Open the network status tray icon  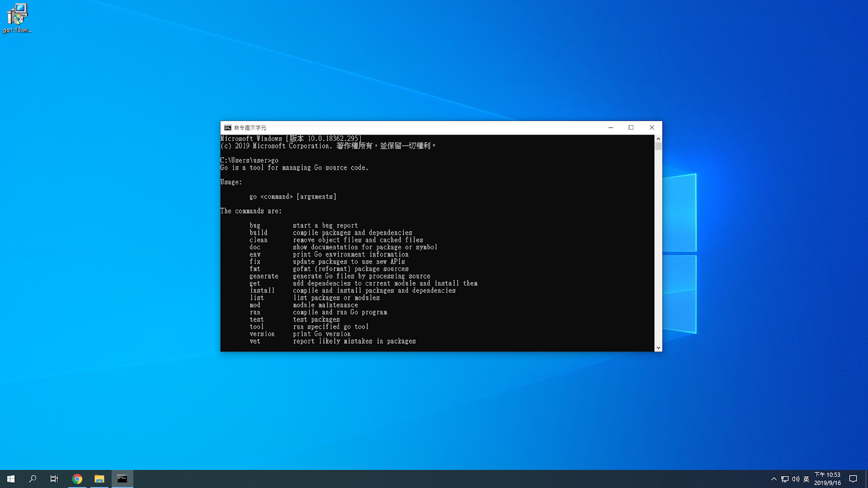[x=784, y=479]
